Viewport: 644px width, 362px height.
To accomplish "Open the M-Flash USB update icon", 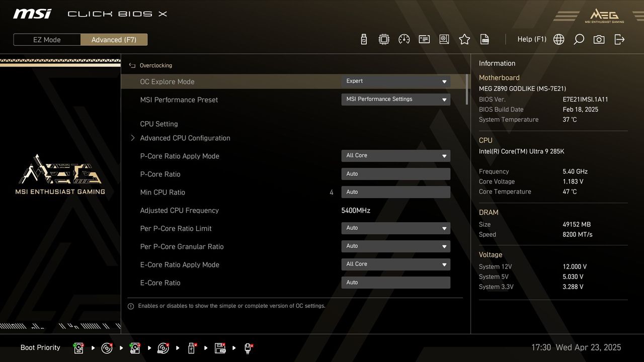I will coord(364,39).
